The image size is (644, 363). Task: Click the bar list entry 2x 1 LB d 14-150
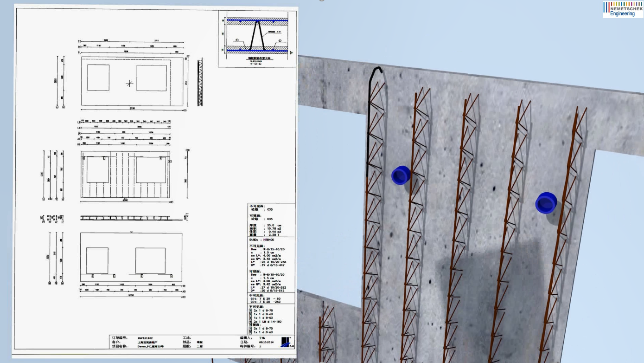click(x=267, y=321)
